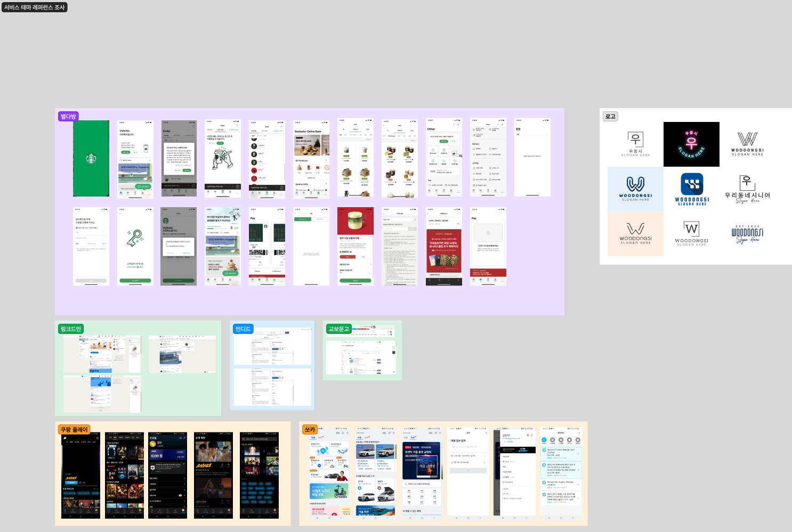Viewport: 792px width, 532px height.
Task: Select the W logo on peach background
Action: pyautogui.click(x=635, y=234)
